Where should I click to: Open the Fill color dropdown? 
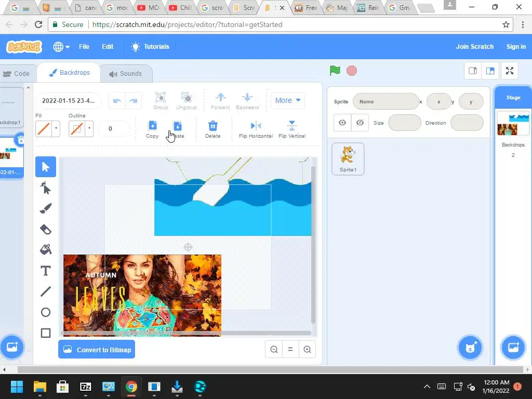click(x=56, y=129)
